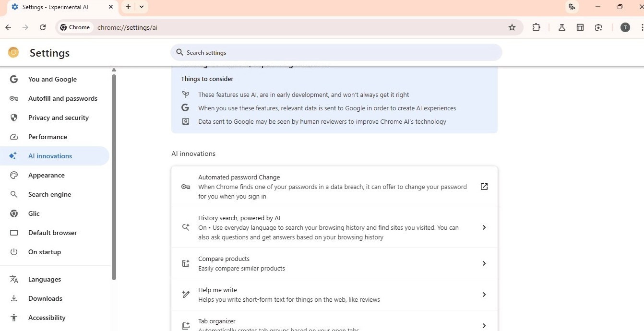Screen dimensions: 644x331
Task: Open Automated password Change external link icon
Action: pos(484,187)
